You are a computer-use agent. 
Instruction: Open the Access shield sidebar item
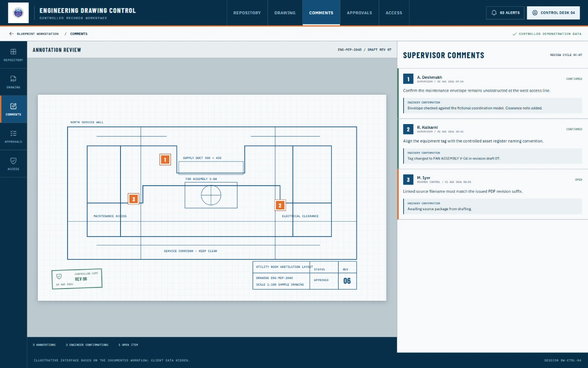[13, 164]
